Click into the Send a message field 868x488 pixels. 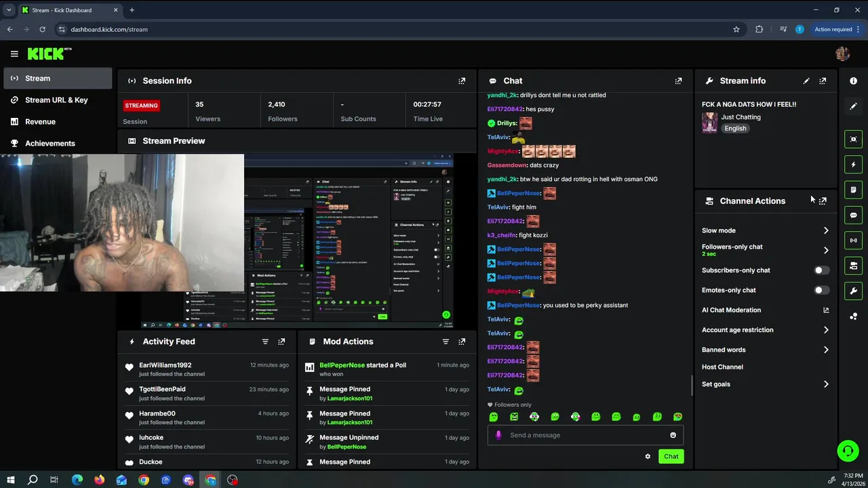coord(585,435)
